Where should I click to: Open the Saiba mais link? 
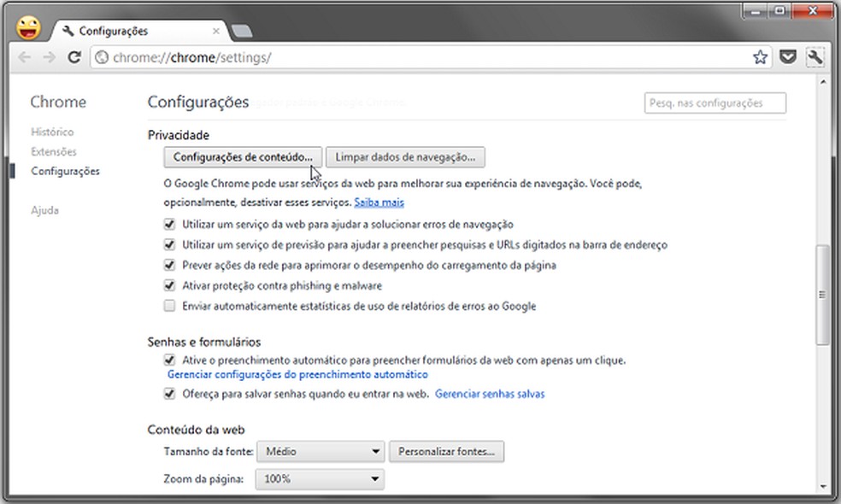[x=378, y=202]
